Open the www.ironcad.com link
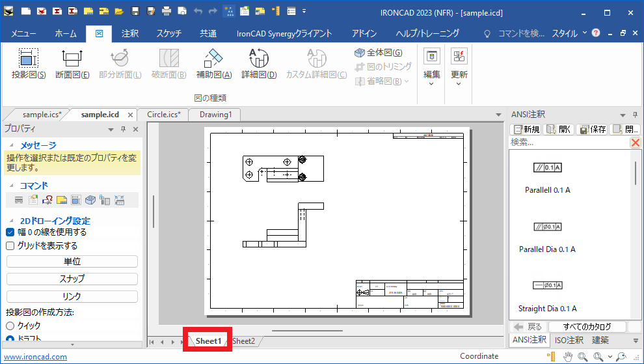 click(x=36, y=356)
